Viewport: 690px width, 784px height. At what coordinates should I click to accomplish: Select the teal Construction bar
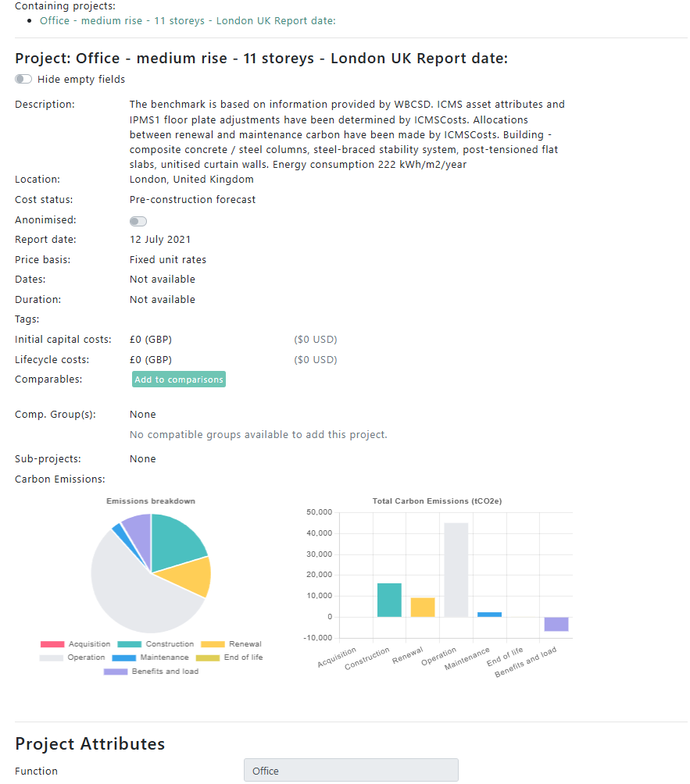pyautogui.click(x=389, y=600)
